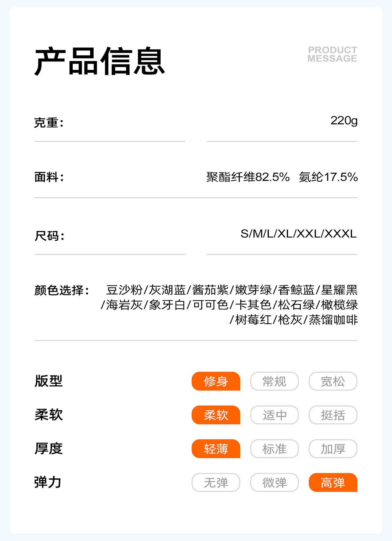This screenshot has height=541, width=392.
Task: Click the 豆沙粉 color name
Action: coord(124,290)
